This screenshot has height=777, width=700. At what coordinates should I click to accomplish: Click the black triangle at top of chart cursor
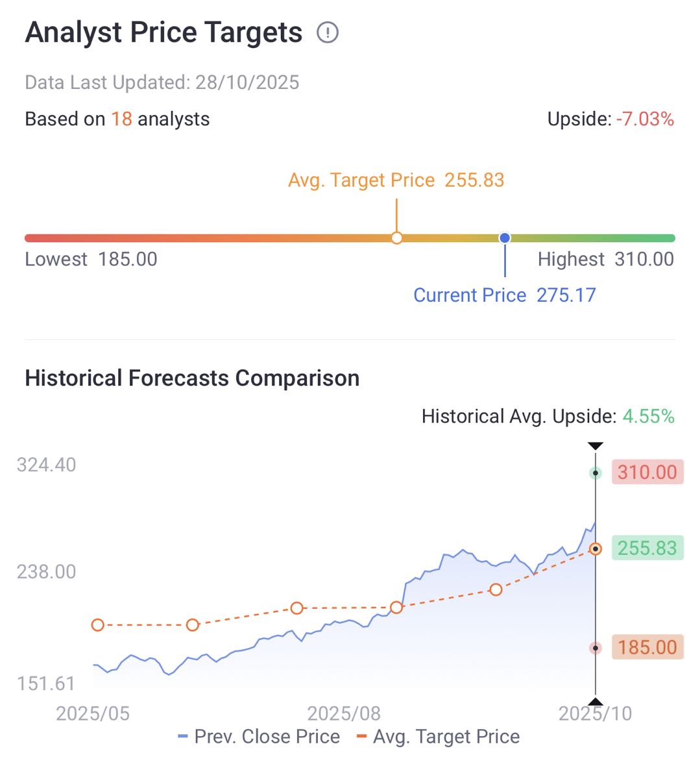point(596,446)
